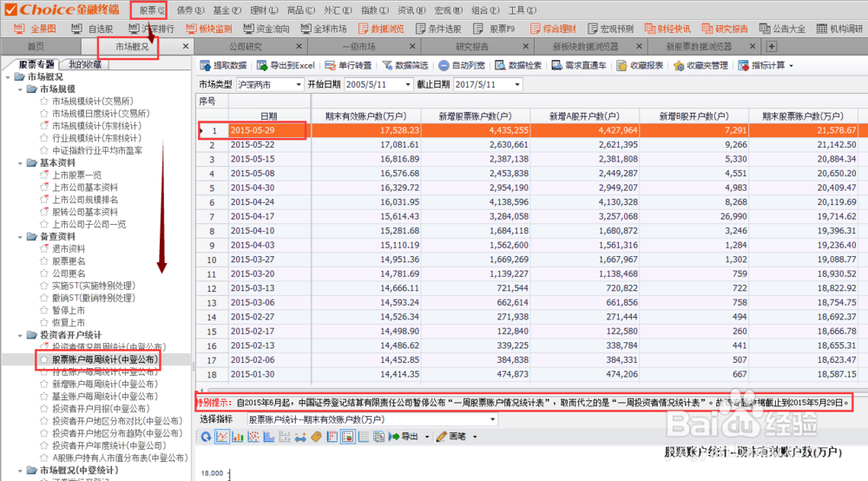Click 收藏报表 to favorite report

pyautogui.click(x=640, y=65)
